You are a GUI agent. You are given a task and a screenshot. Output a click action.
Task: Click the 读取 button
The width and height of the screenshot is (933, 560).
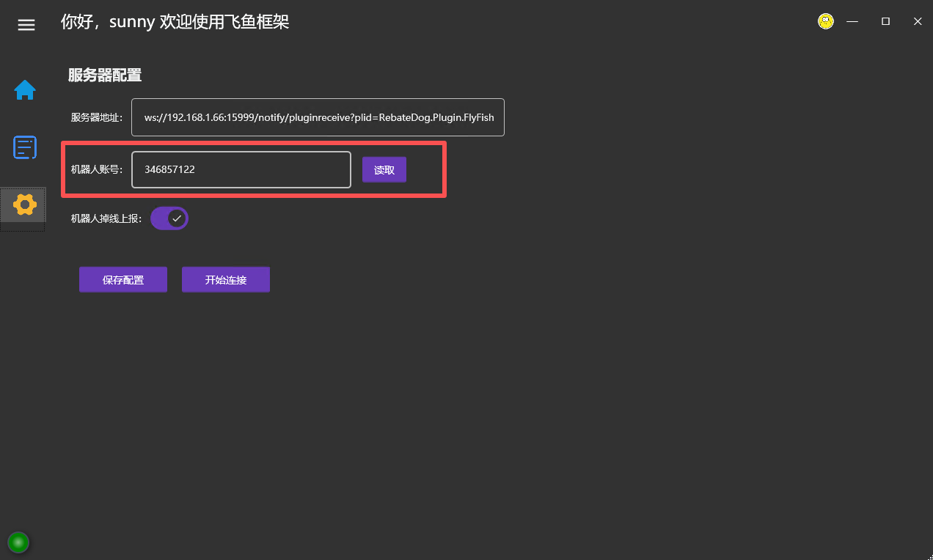point(384,170)
